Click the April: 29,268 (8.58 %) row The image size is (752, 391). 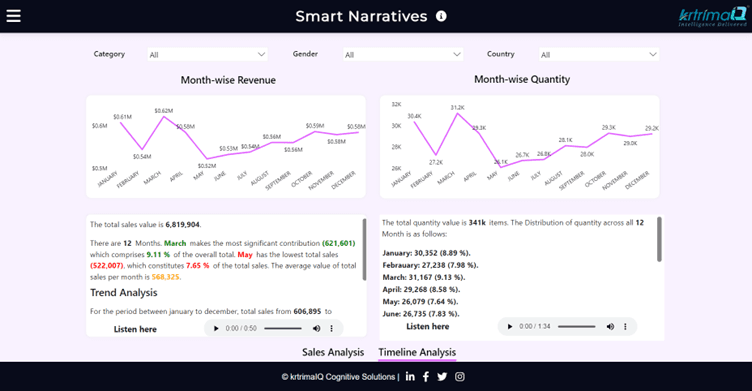(x=421, y=290)
